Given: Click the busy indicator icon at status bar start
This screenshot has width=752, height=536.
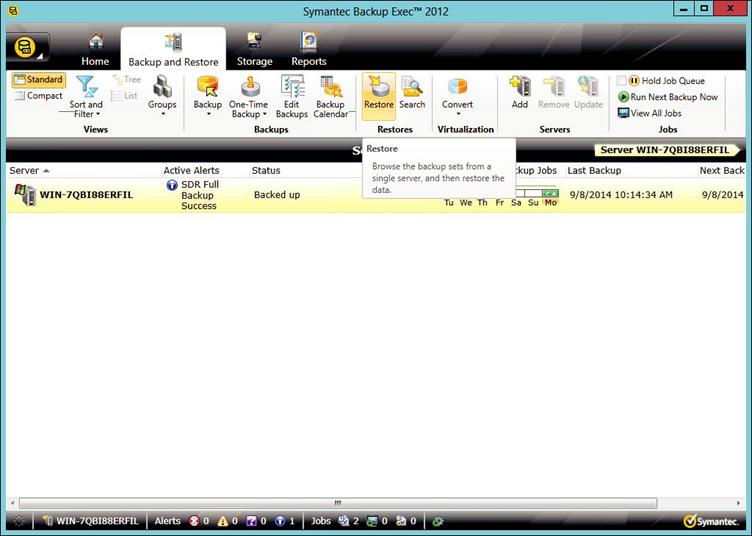Looking at the screenshot, I should click(x=19, y=521).
